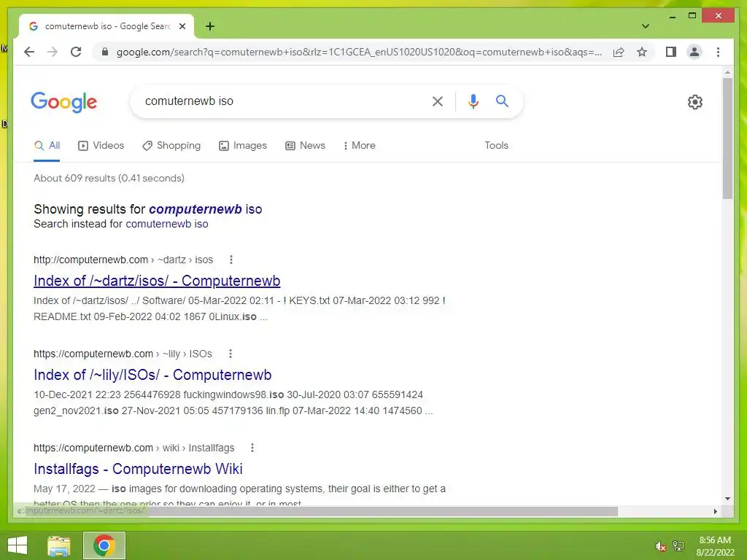Go back to the previous page
This screenshot has height=560, width=747.
pos(29,52)
